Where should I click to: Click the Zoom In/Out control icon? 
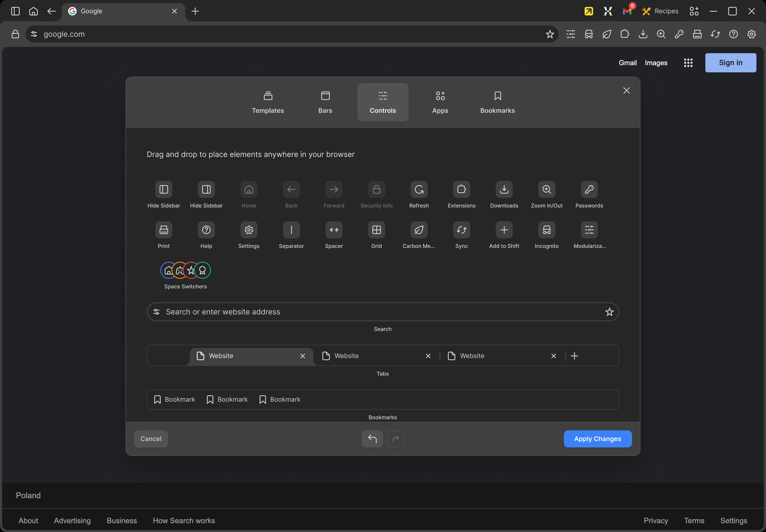tap(546, 189)
